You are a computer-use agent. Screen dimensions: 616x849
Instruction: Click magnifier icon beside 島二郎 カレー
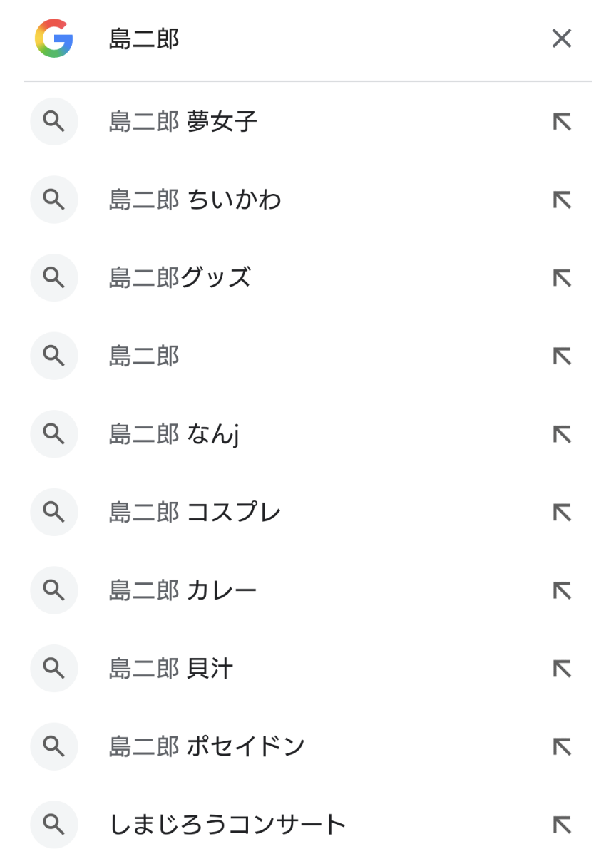coord(54,590)
